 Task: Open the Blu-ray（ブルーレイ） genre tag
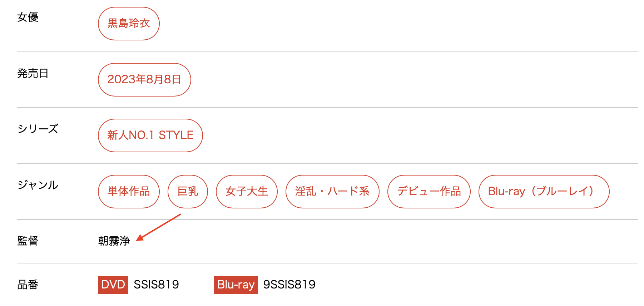544,192
